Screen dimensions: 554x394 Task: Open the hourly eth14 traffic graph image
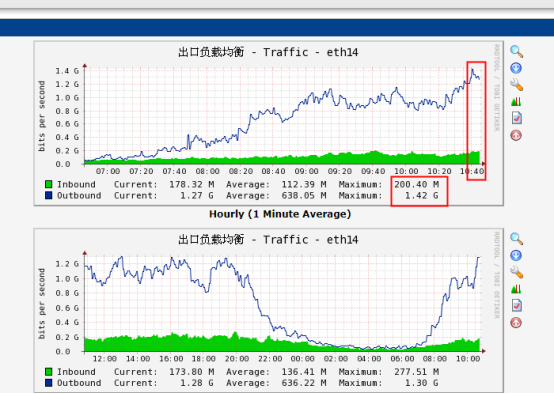[x=269, y=123]
